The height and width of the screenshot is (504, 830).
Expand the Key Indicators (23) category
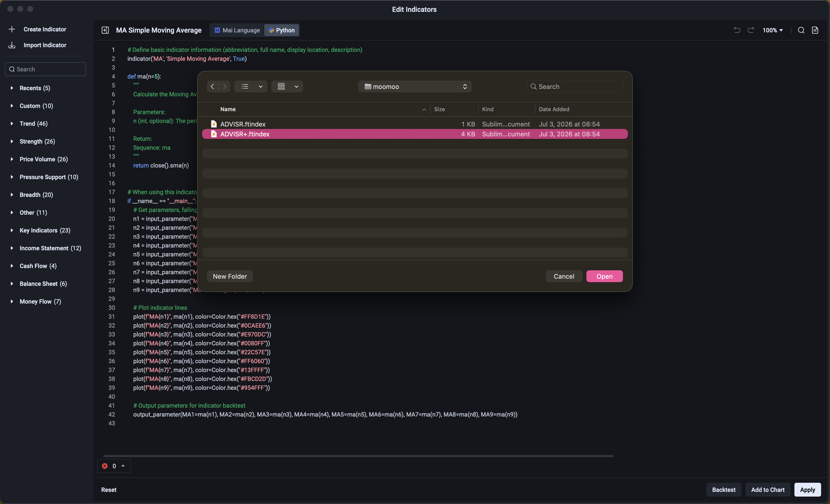pyautogui.click(x=12, y=231)
